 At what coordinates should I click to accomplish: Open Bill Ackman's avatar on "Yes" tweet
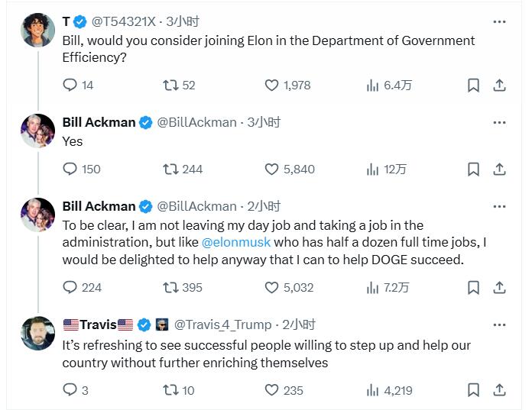point(37,131)
